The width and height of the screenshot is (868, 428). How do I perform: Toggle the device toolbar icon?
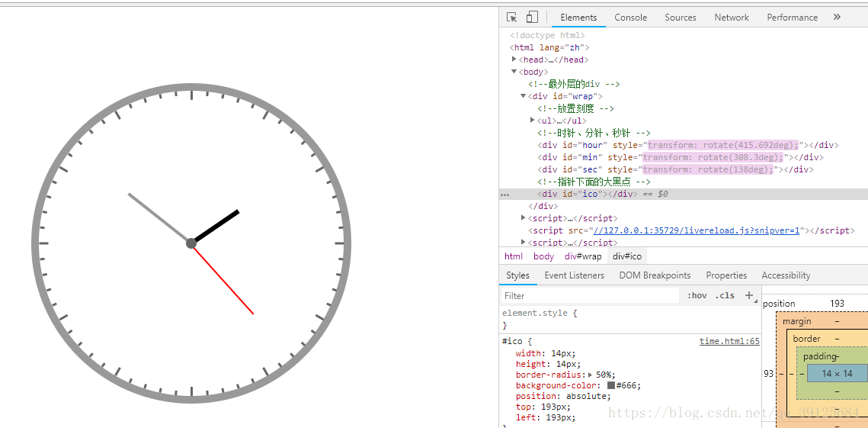tap(532, 18)
